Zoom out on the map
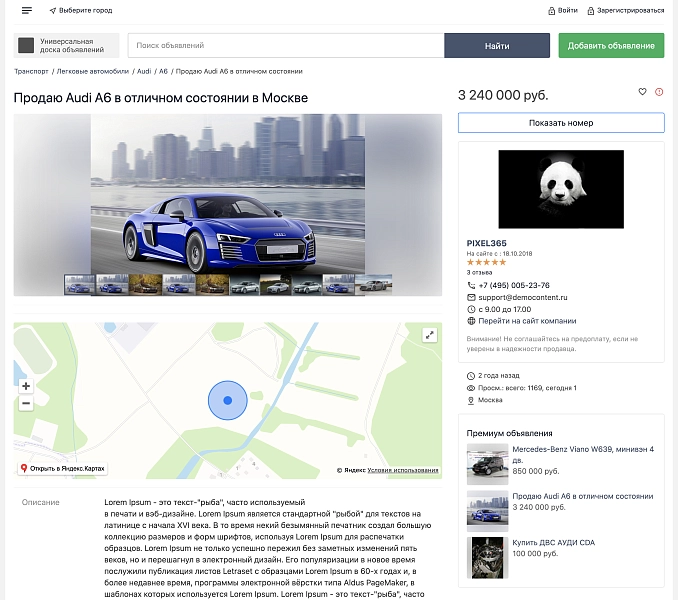Image resolution: width=678 pixels, height=600 pixels. 26,403
